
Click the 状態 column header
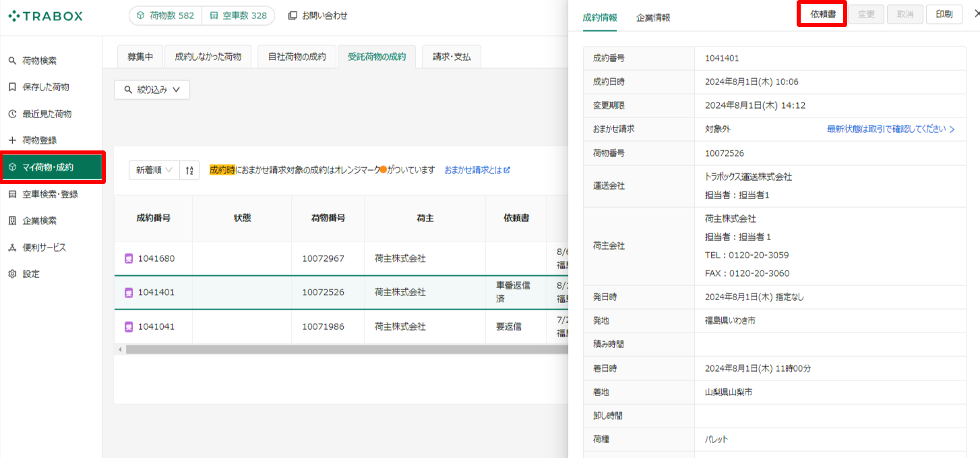242,218
